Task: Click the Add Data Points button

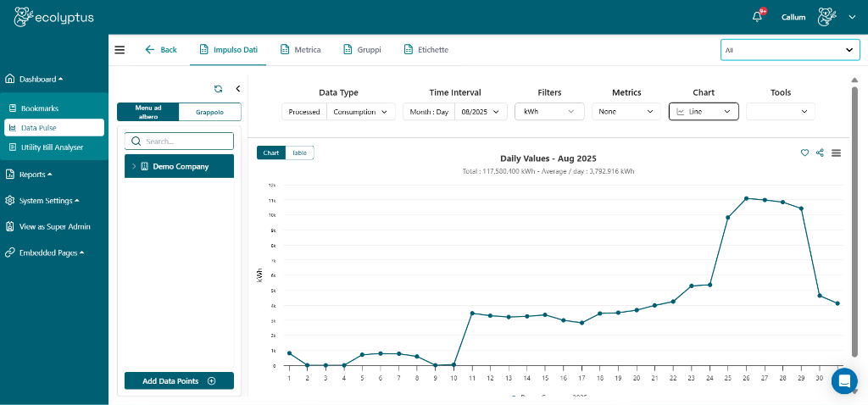Action: point(179,381)
